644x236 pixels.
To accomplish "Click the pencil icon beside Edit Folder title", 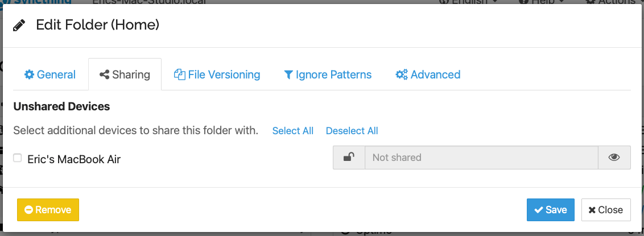I will pos(19,26).
